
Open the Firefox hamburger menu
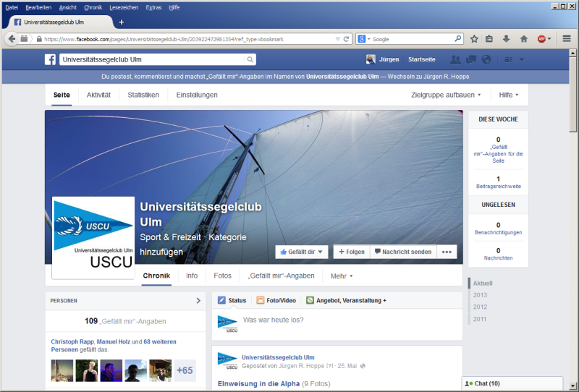click(x=567, y=39)
